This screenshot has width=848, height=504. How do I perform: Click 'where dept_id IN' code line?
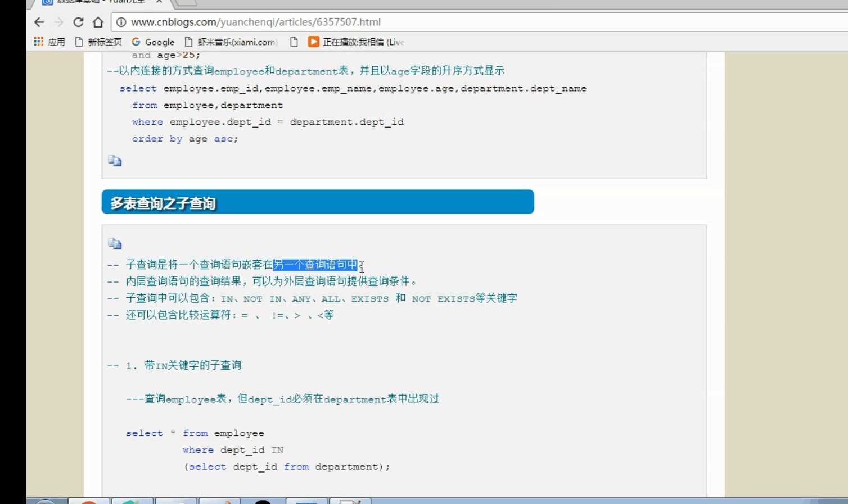coord(233,450)
